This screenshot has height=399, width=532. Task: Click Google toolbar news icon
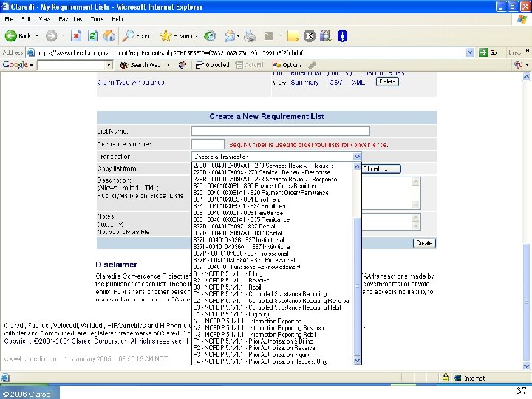[x=183, y=65]
